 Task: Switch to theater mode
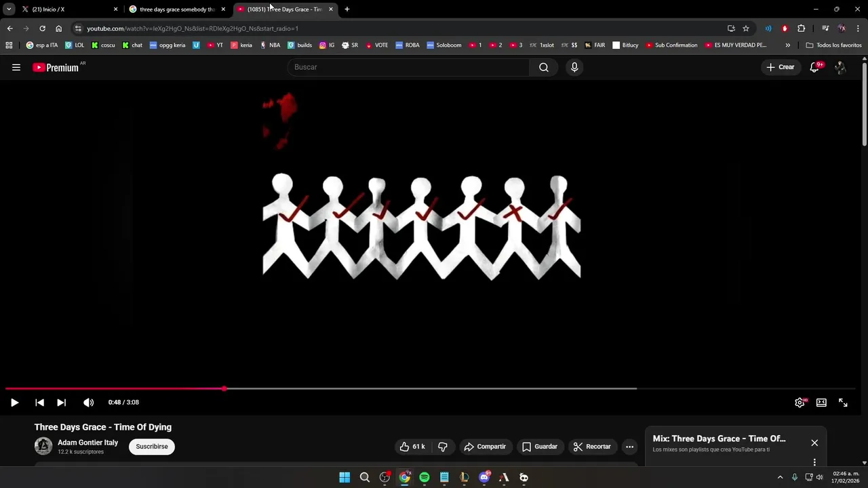[821, 402]
